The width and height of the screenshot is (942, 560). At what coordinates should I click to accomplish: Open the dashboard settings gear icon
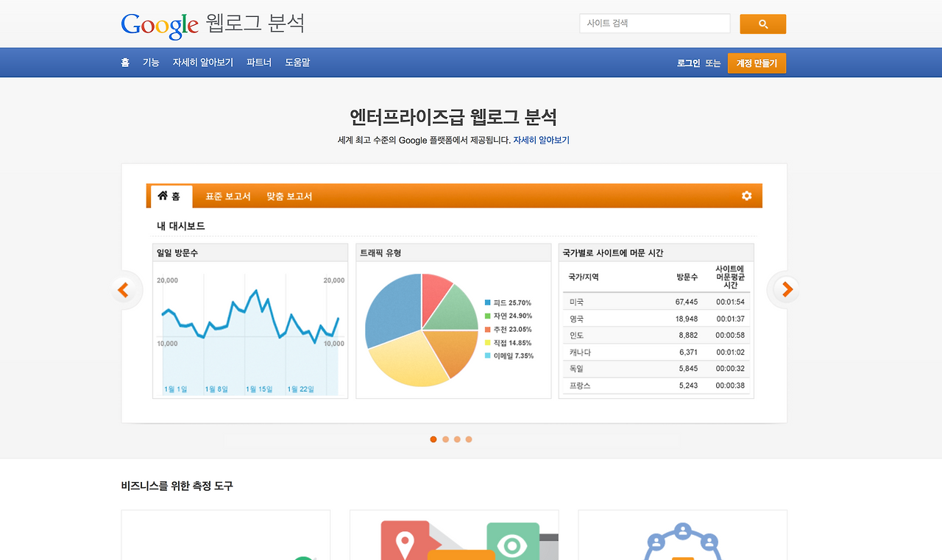coord(747,196)
